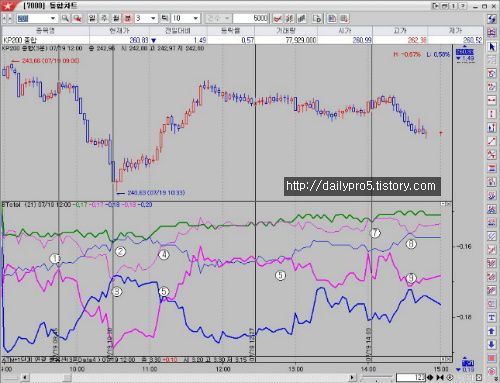Select the zigzag line tool in sidebar
500x383 pixels.
492,154
